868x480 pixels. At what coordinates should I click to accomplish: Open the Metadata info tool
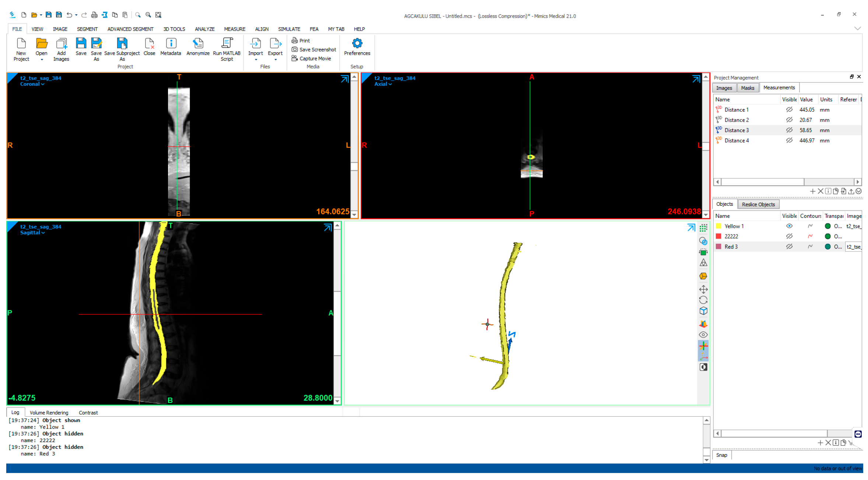click(x=171, y=44)
